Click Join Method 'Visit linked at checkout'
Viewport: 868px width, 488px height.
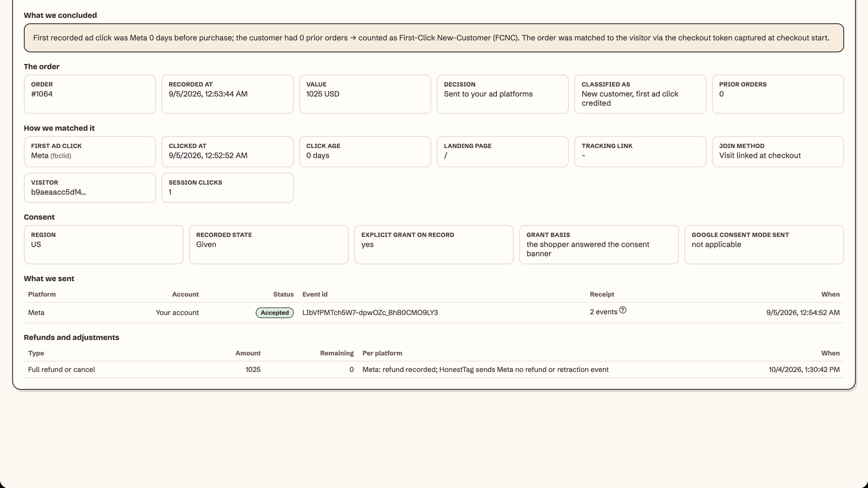point(760,156)
